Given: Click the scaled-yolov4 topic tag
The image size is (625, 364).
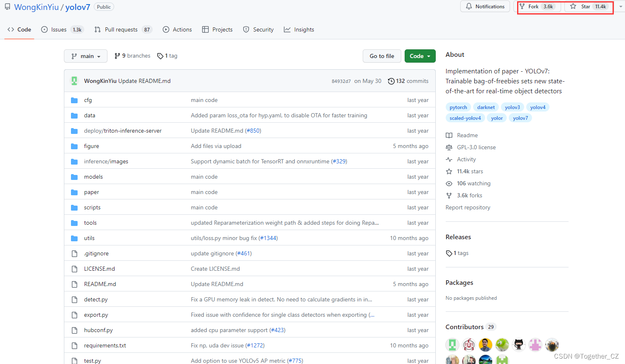Looking at the screenshot, I should point(465,118).
